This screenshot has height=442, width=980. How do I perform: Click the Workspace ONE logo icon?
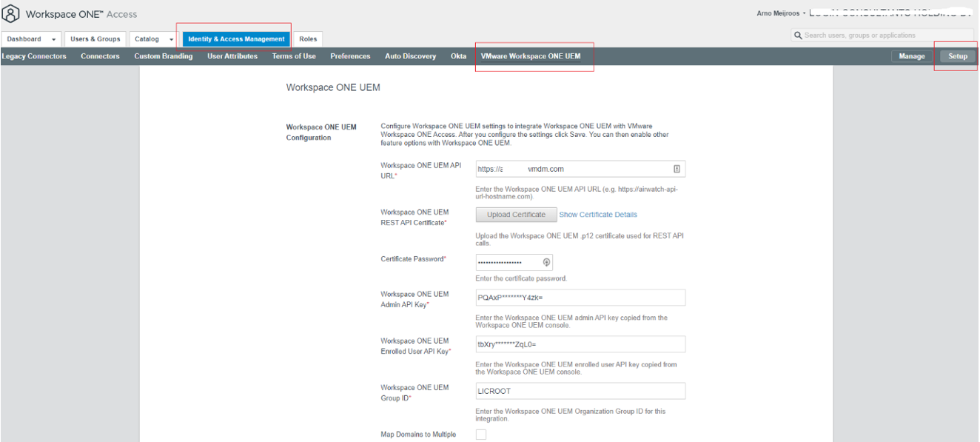click(x=10, y=13)
